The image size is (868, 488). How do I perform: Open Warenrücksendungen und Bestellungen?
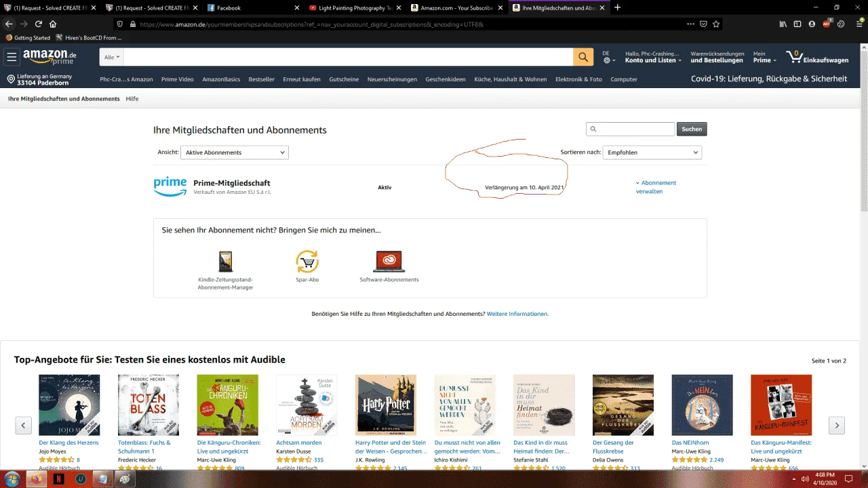click(x=717, y=57)
